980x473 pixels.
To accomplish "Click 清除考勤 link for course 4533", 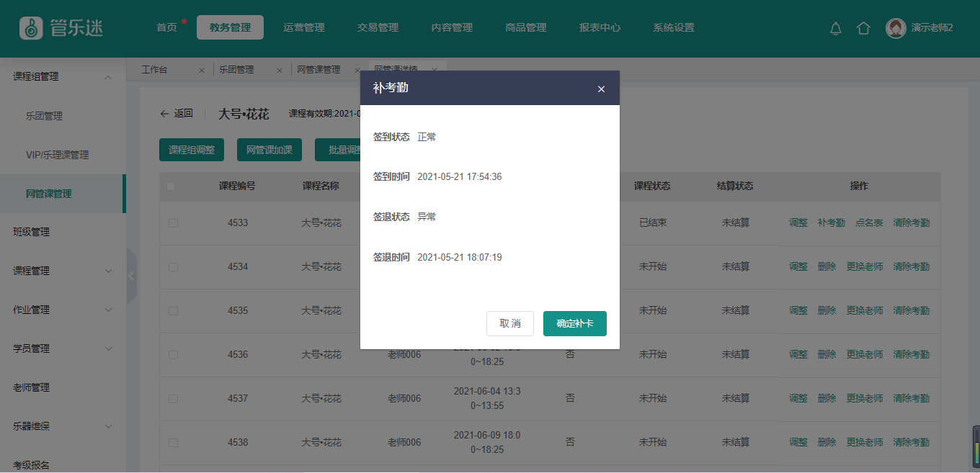I will (x=911, y=223).
